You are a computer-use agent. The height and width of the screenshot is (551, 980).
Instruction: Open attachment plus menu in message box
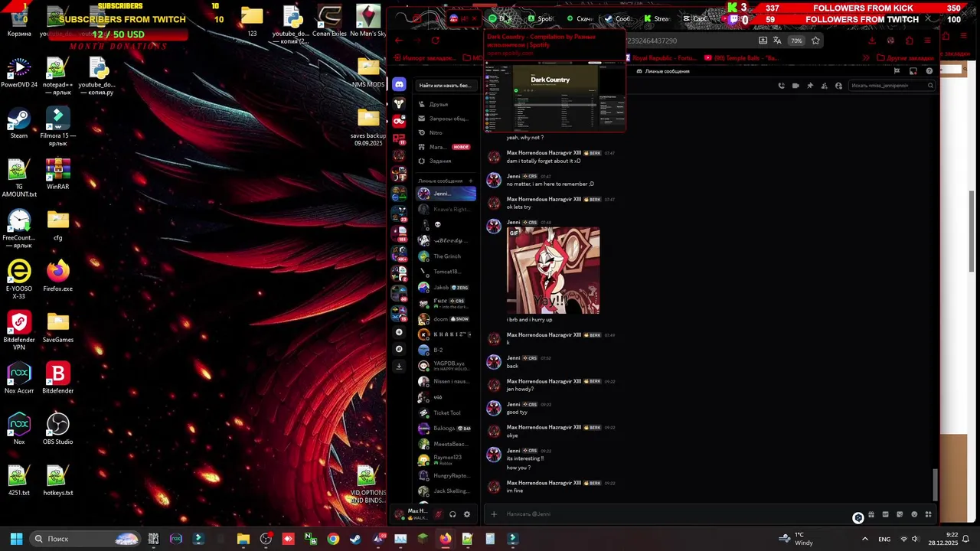494,514
